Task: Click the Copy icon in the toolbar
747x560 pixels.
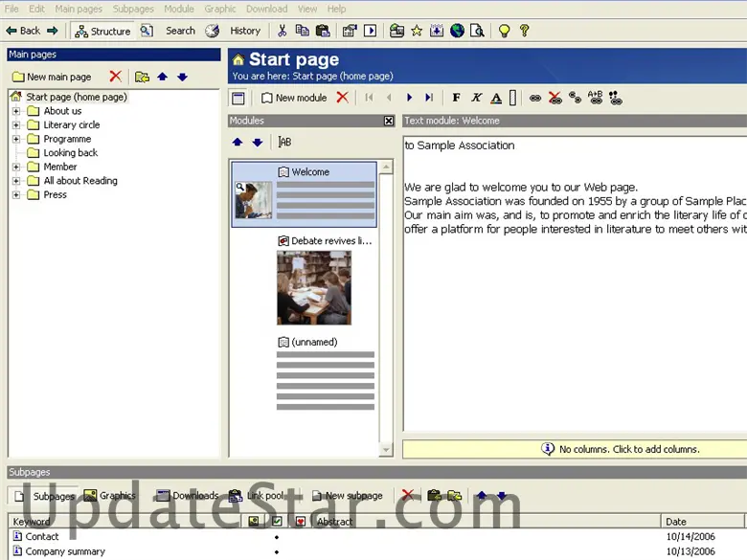Action: (x=302, y=31)
